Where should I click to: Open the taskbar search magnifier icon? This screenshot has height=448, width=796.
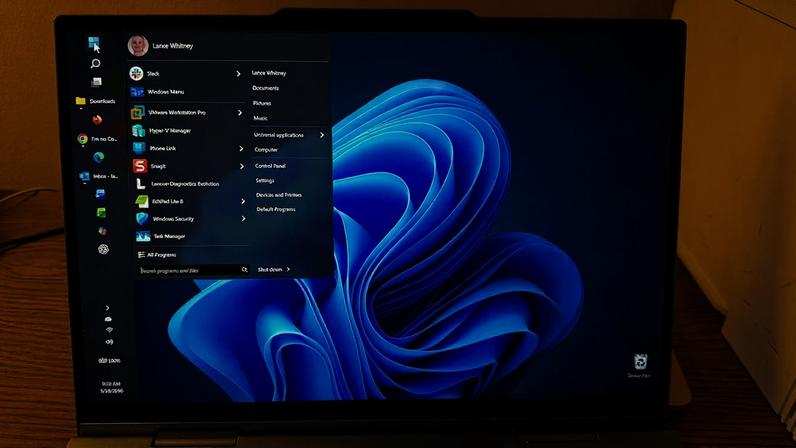tap(95, 63)
